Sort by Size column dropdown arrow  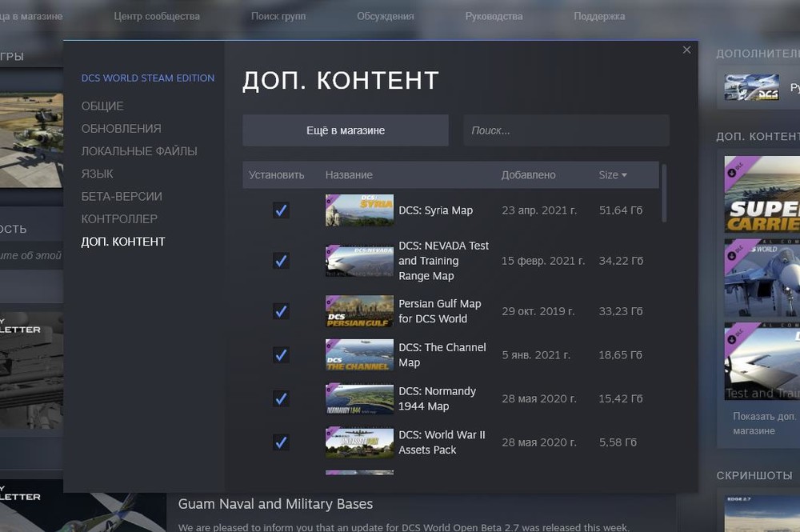point(624,175)
